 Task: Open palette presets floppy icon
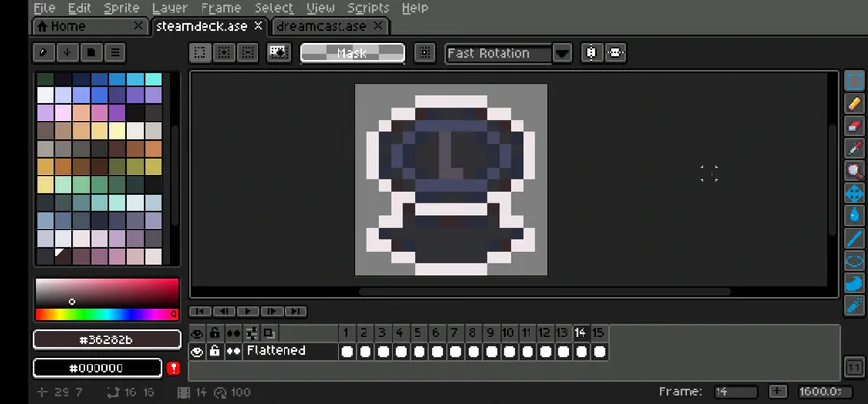tap(92, 53)
